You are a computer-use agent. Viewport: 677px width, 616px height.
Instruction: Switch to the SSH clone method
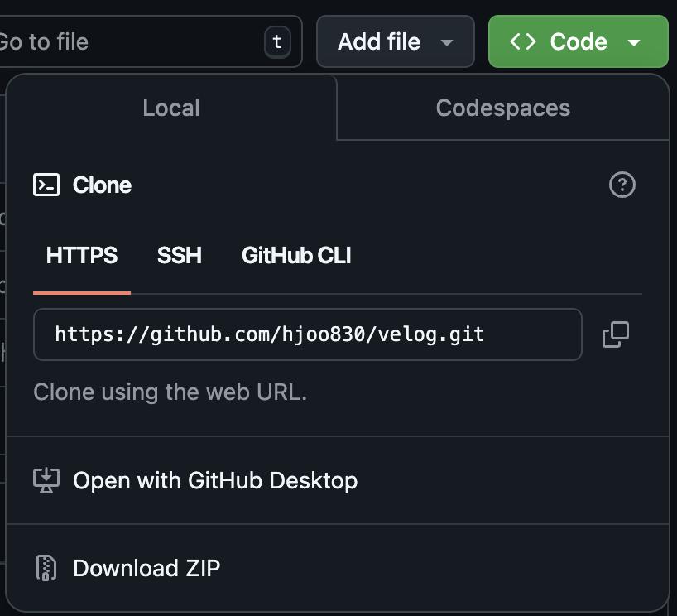tap(179, 256)
